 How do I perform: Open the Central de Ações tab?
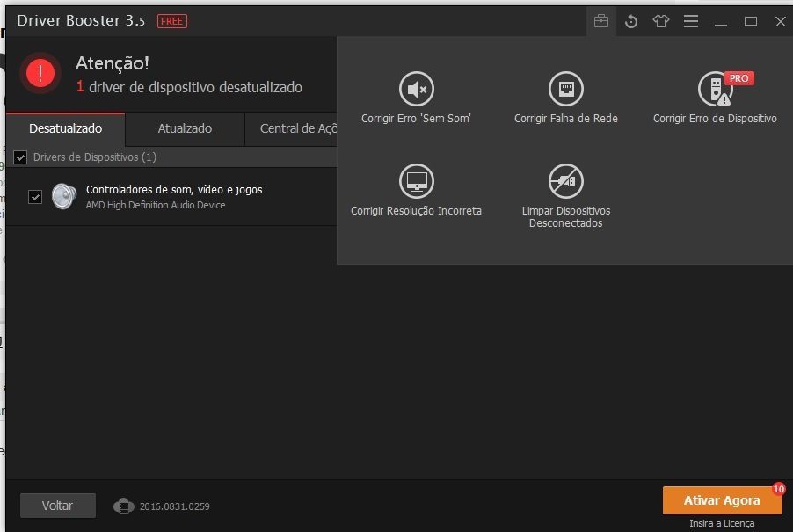[291, 128]
